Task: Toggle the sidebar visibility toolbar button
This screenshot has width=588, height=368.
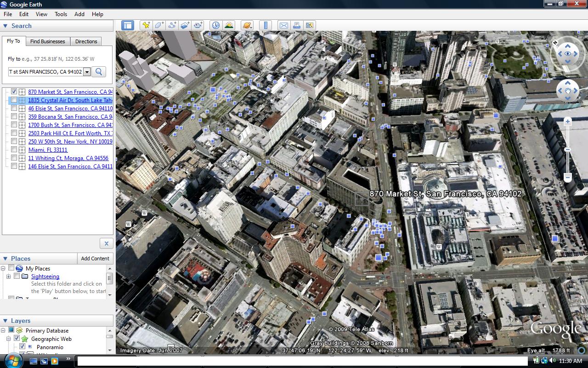Action: pyautogui.click(x=128, y=25)
